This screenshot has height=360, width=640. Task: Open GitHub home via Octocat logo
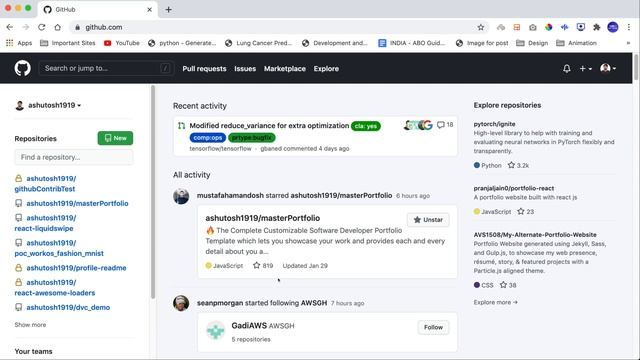22,68
